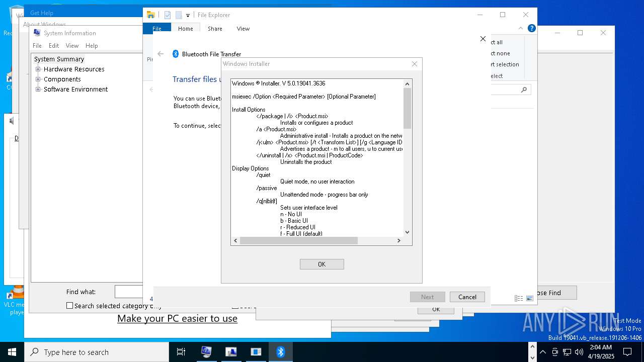Screen dimensions: 644x362
Task: Open the View tab in File Explorer
Action: click(x=243, y=29)
